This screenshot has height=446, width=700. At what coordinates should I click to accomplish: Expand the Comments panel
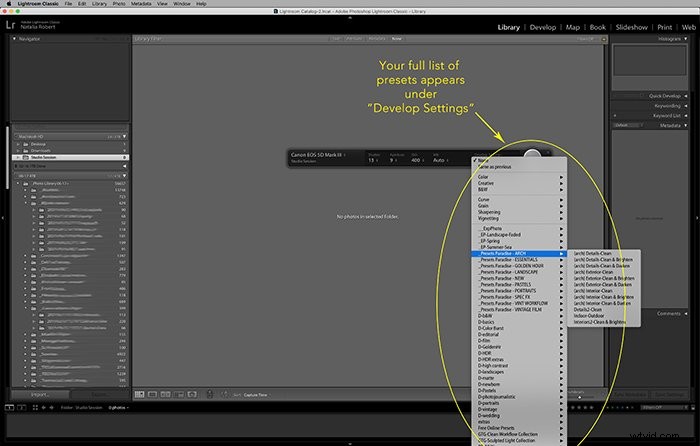686,313
